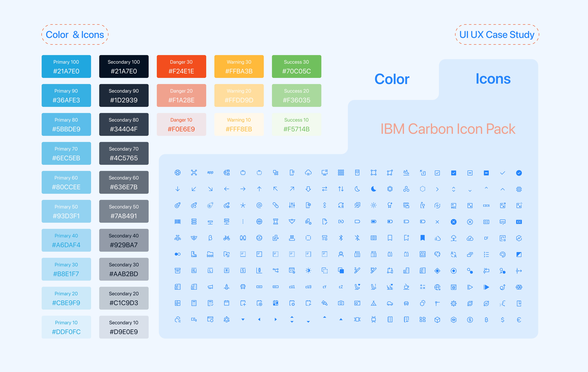
Task: Click the campsite tent icon
Action: tap(374, 303)
